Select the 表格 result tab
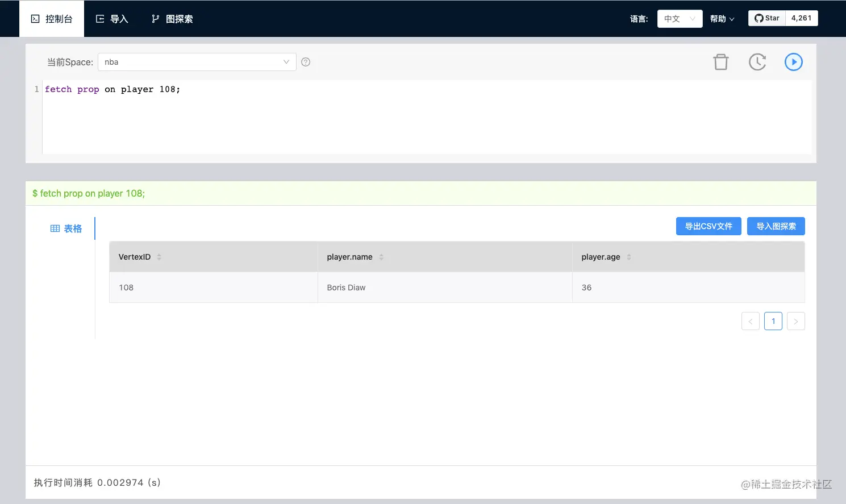Screen dimensions: 846x504 [x=66, y=228]
